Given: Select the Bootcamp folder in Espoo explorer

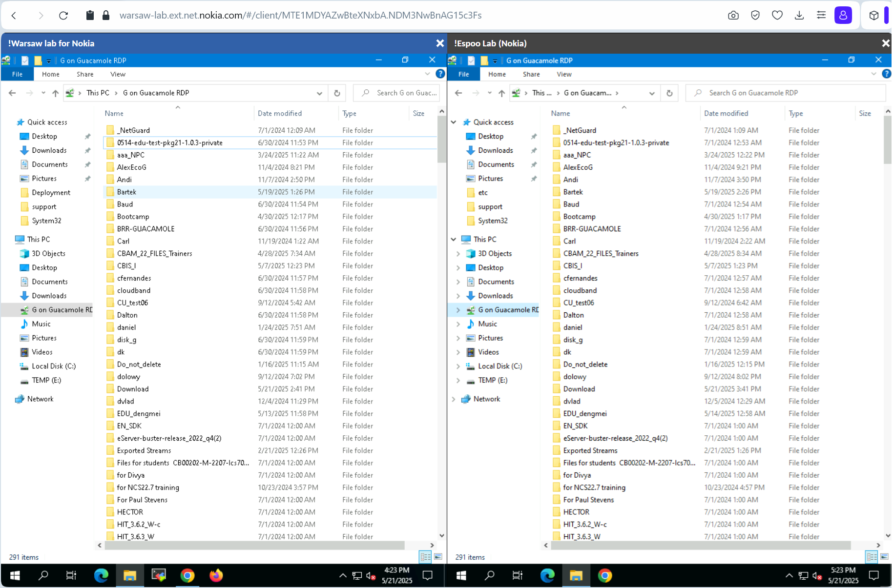Looking at the screenshot, I should (579, 216).
